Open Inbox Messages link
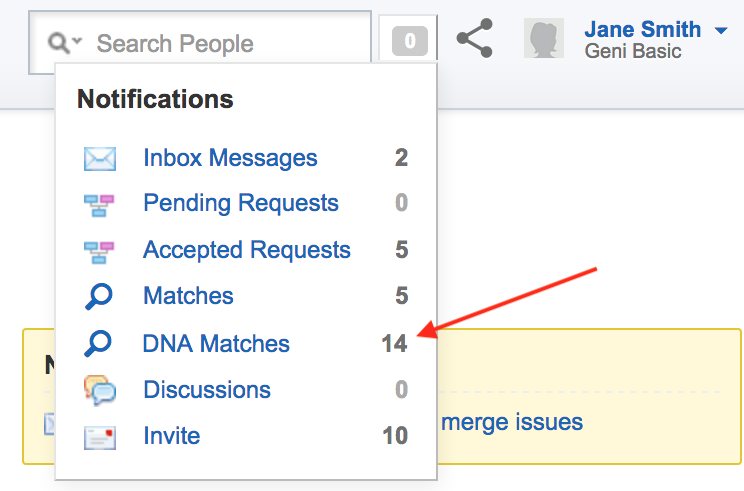Screen dimensions: 744x491 [230, 158]
